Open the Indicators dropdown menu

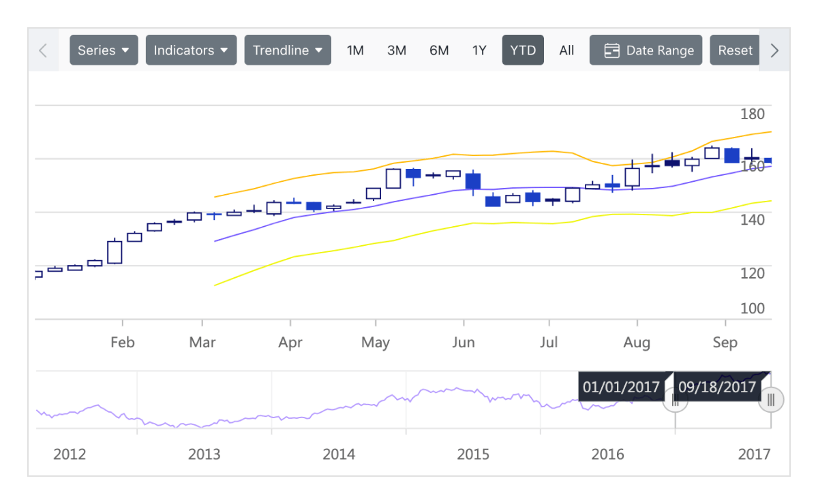click(x=191, y=50)
